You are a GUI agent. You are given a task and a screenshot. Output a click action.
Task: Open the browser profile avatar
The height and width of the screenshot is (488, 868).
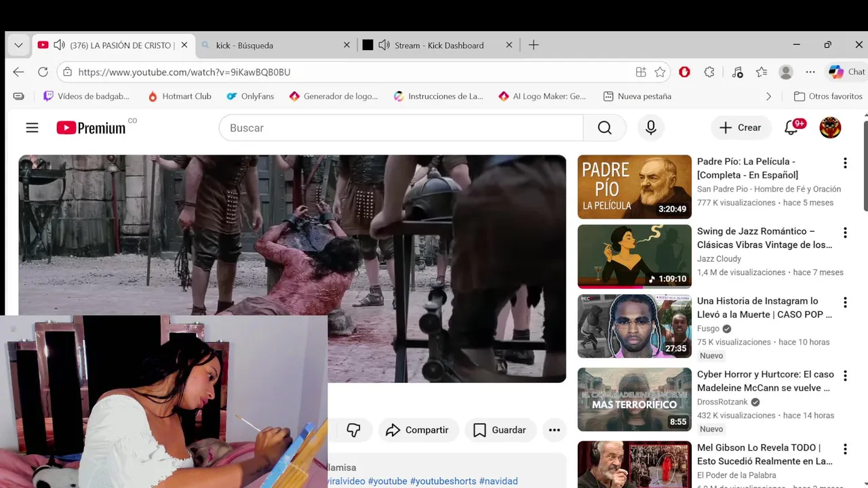[x=786, y=72]
